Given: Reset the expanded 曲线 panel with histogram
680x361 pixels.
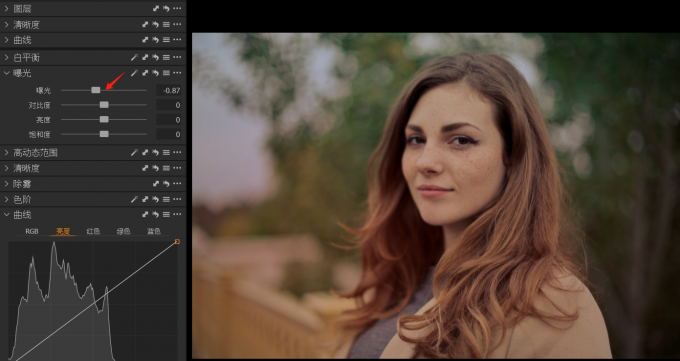Looking at the screenshot, I should click(156, 214).
